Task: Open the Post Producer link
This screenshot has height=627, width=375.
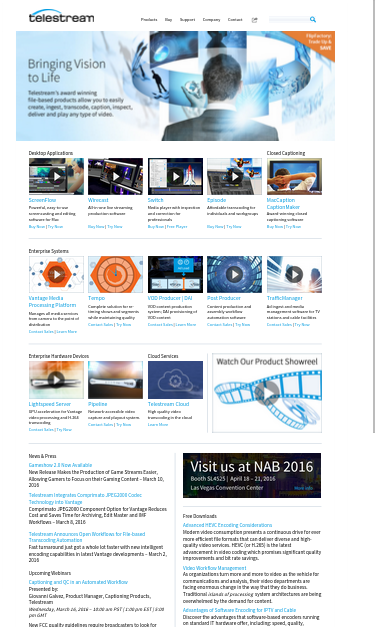Action: [224, 298]
